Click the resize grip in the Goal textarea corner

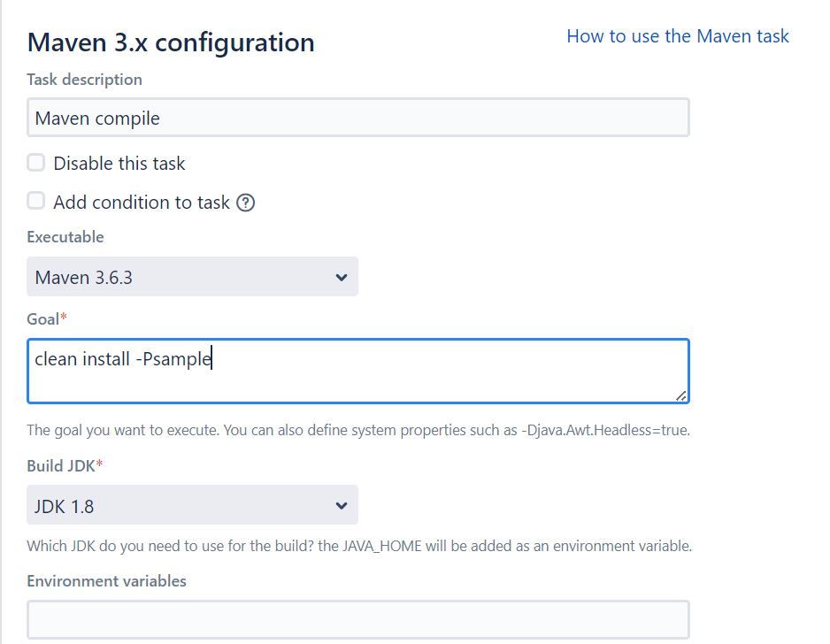680,395
